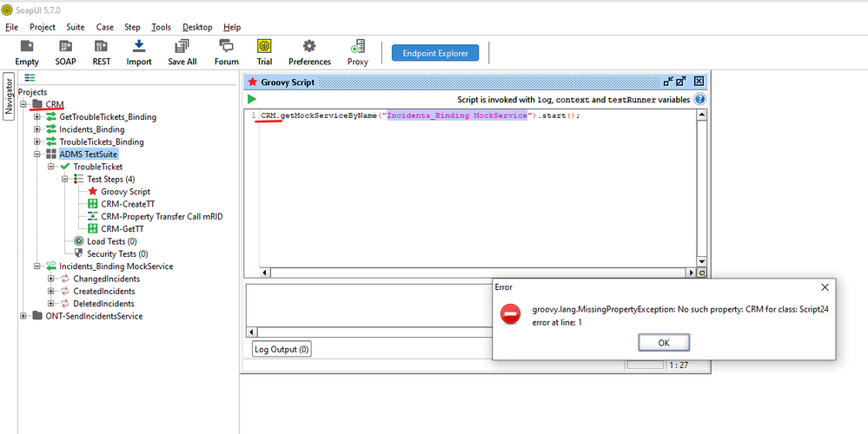The width and height of the screenshot is (868, 434).
Task: Select the ChangedIncidents tree item
Action: pos(106,279)
